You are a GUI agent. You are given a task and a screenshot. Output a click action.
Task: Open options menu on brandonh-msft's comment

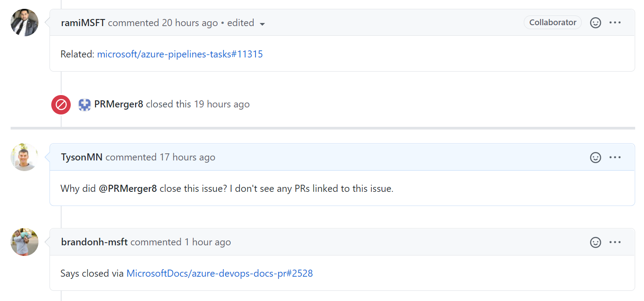point(615,242)
